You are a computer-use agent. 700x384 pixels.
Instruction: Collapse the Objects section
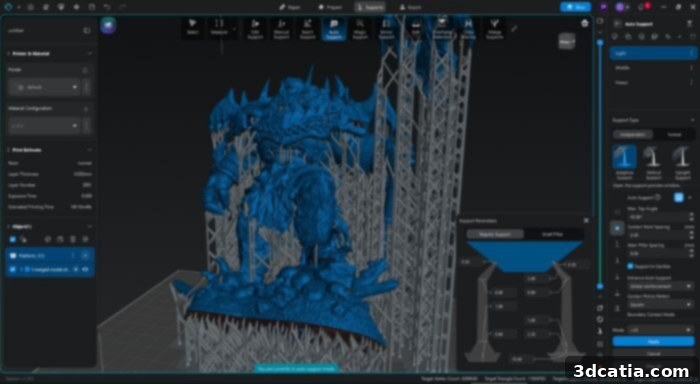(90, 227)
